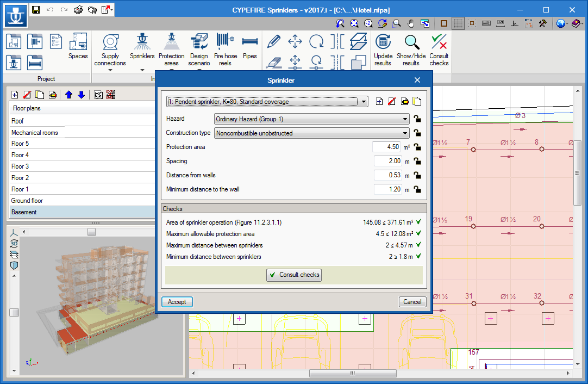Viewport: 588px width, 384px height.
Task: Open the Hazard dropdown list
Action: pos(311,119)
